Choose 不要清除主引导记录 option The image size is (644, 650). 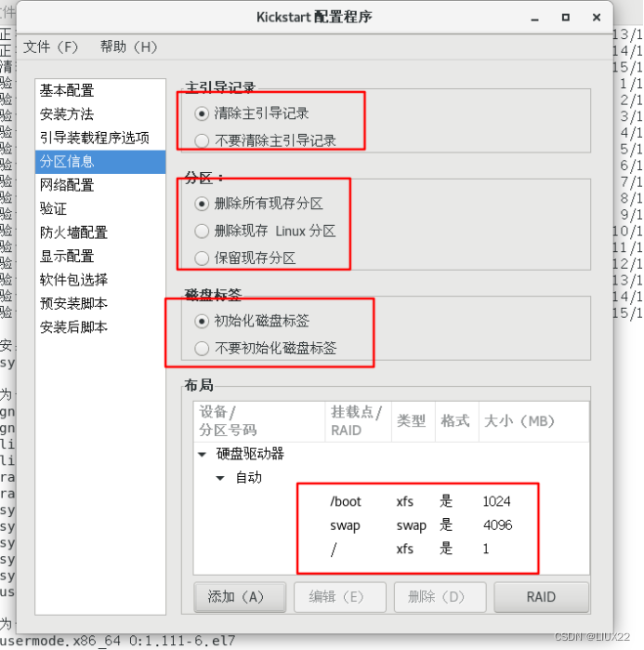(202, 141)
